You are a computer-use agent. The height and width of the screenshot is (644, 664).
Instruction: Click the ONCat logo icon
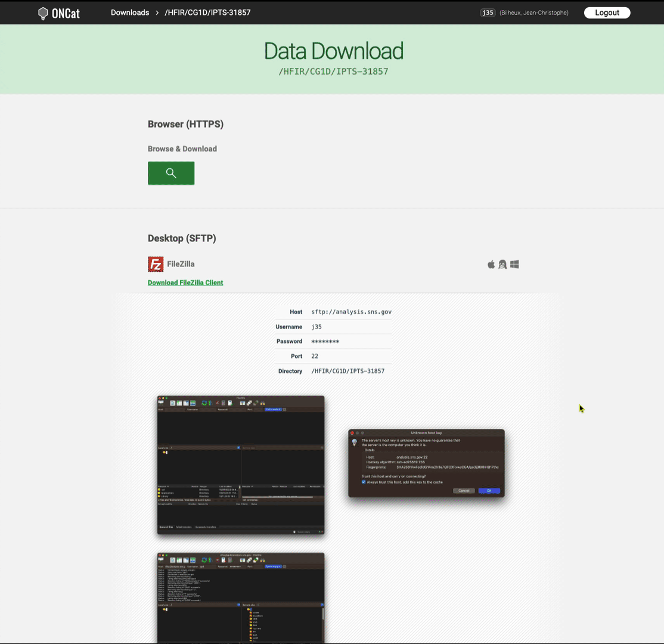pos(43,13)
